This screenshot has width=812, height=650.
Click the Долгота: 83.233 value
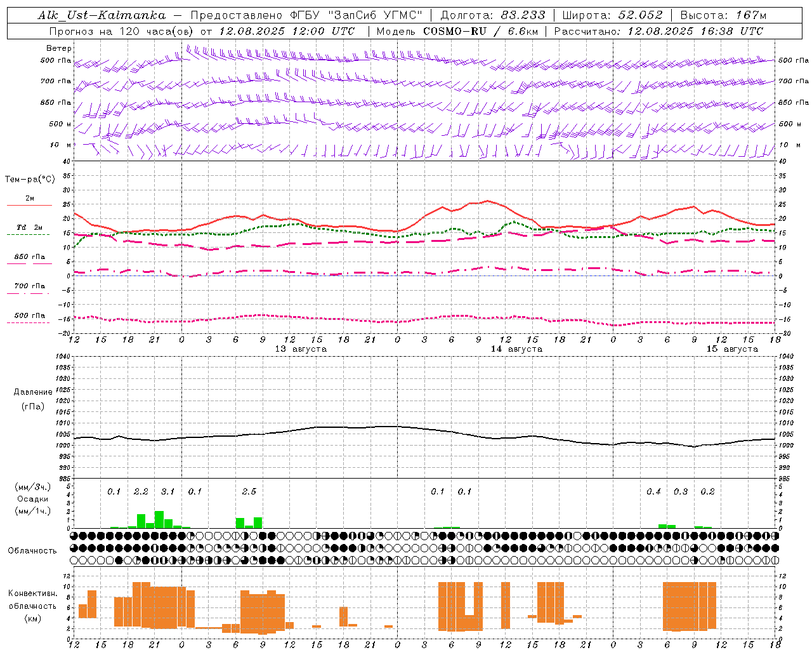[x=492, y=15]
